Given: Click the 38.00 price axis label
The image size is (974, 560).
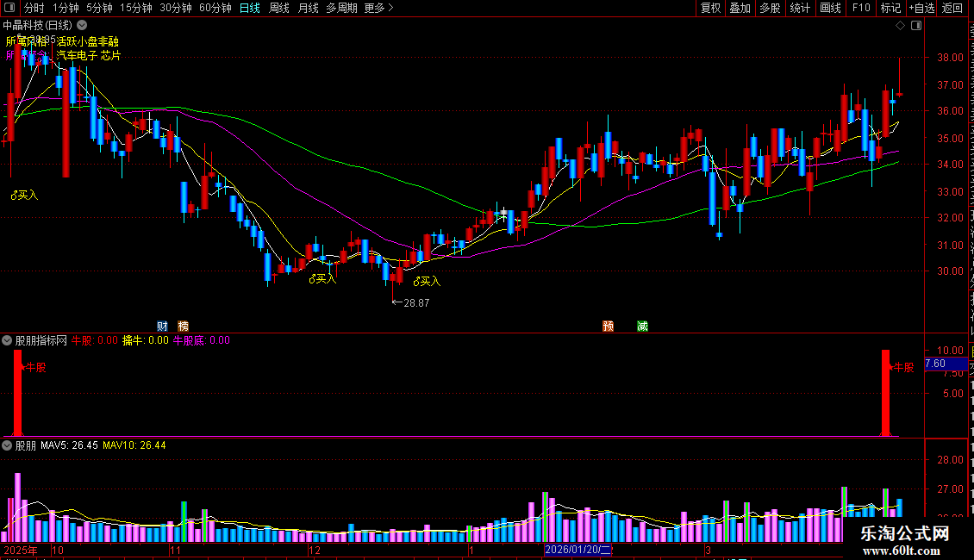Looking at the screenshot, I should point(951,58).
